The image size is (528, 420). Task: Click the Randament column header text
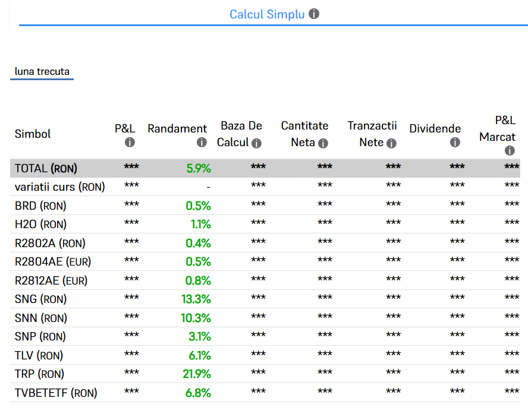coord(177,128)
